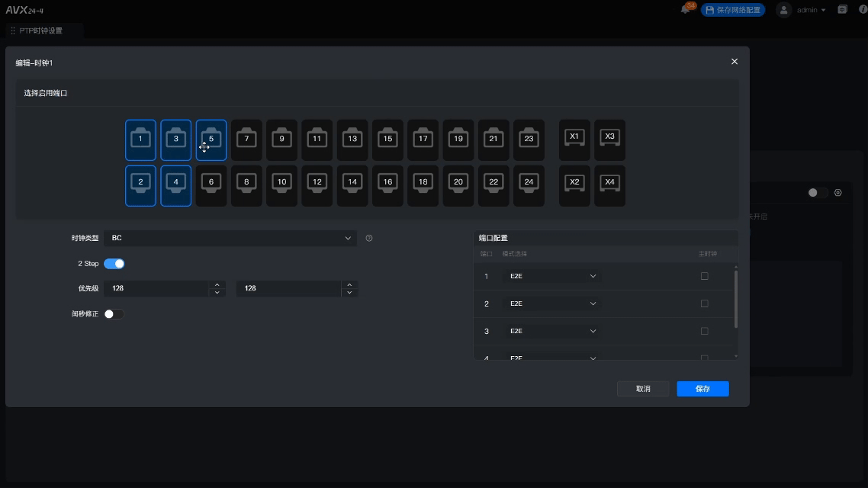Expand port 3 E2E mode dropdown
Viewport: 868px width, 488px height.
553,331
